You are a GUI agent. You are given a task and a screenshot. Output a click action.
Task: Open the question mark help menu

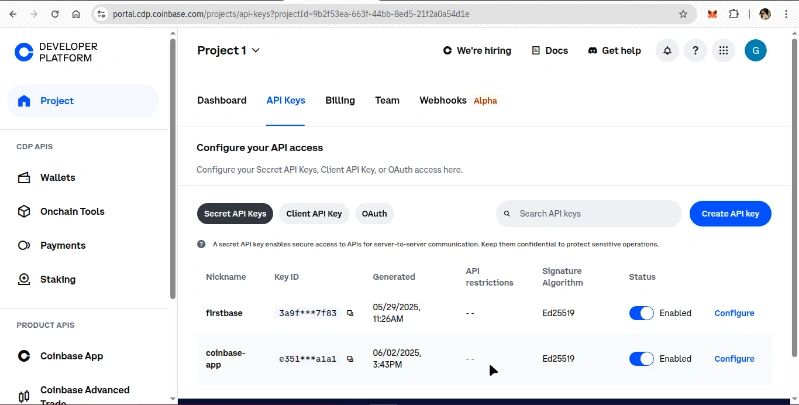click(695, 50)
